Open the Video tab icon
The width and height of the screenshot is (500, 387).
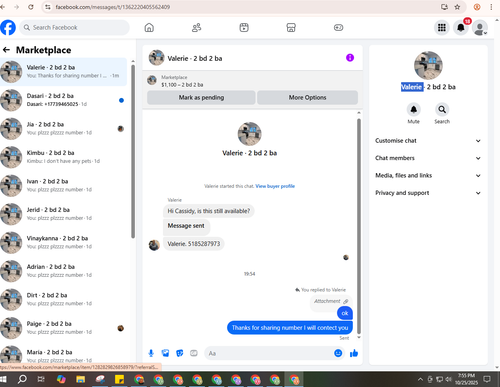(x=244, y=27)
